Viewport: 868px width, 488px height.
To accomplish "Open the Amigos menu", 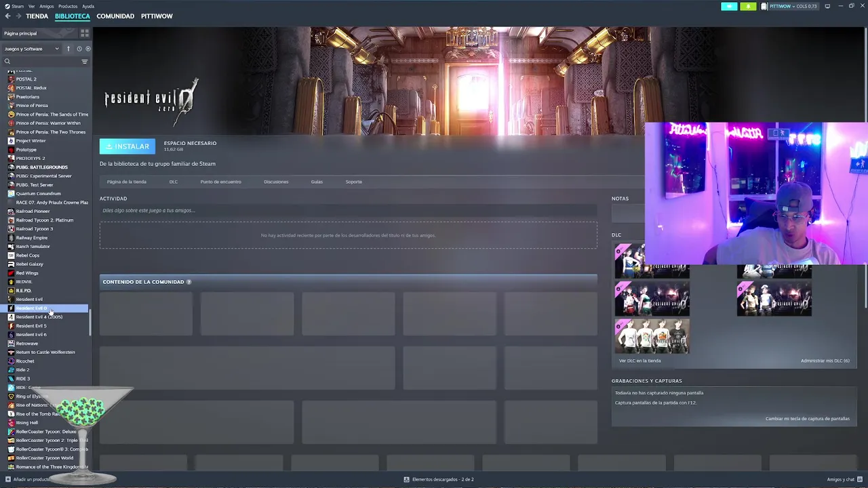I will (x=47, y=6).
